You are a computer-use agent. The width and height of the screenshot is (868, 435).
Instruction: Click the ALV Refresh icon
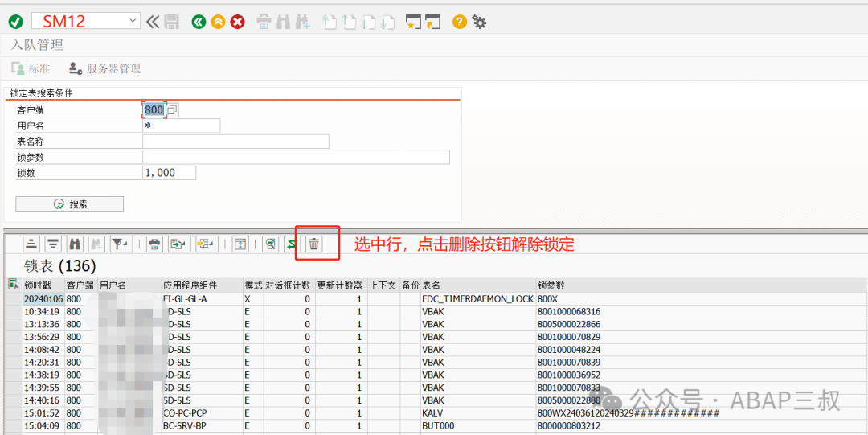click(292, 244)
